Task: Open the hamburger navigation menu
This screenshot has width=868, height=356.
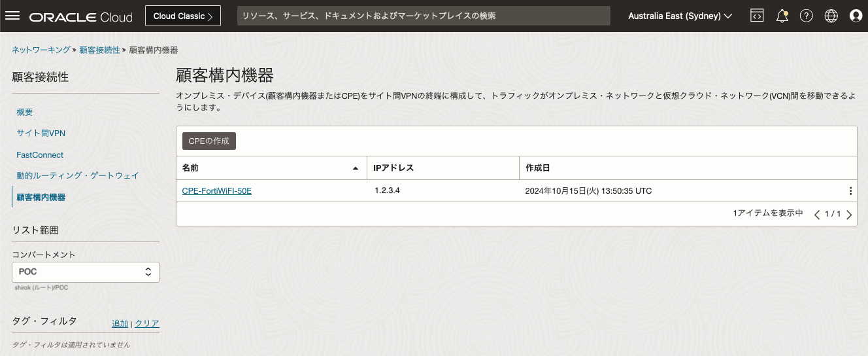Action: tap(13, 16)
